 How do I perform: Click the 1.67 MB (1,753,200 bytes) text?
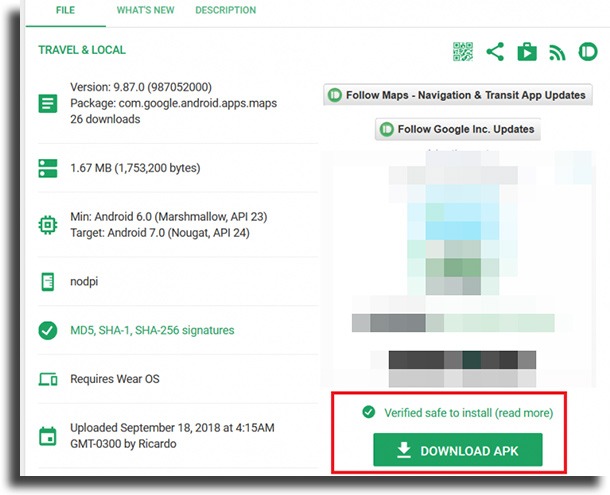(x=135, y=168)
